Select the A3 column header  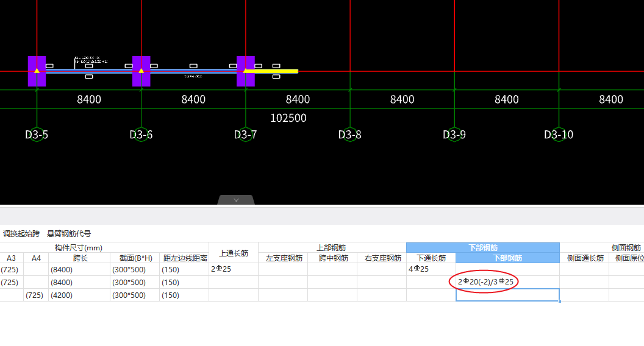point(12,258)
